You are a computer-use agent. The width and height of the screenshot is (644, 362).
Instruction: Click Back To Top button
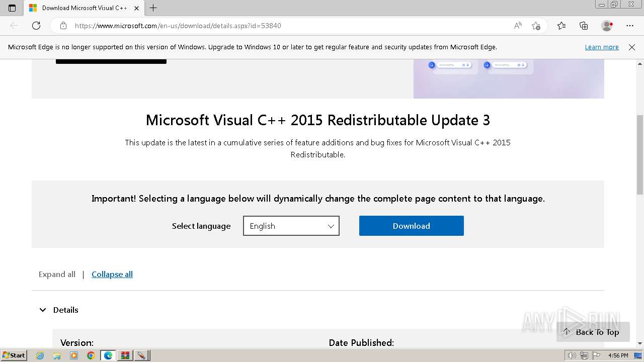[x=593, y=332]
